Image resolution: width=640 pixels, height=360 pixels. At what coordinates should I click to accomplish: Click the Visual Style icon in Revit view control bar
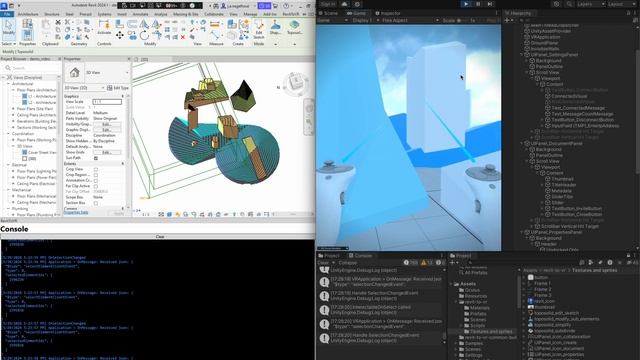click(169, 214)
